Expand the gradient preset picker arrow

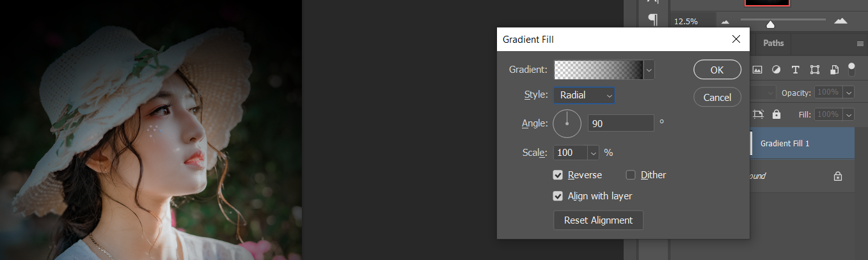pyautogui.click(x=649, y=70)
